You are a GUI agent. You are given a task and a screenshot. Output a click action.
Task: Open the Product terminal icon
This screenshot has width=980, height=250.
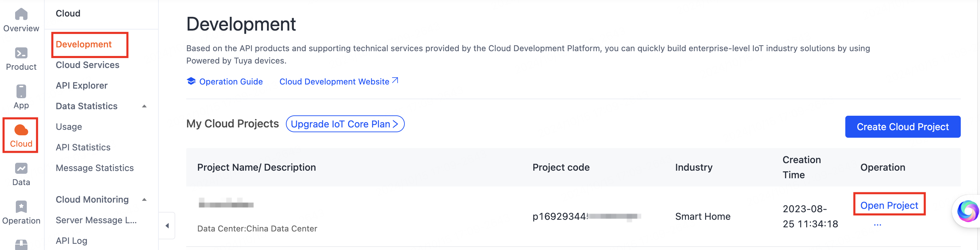[x=21, y=53]
